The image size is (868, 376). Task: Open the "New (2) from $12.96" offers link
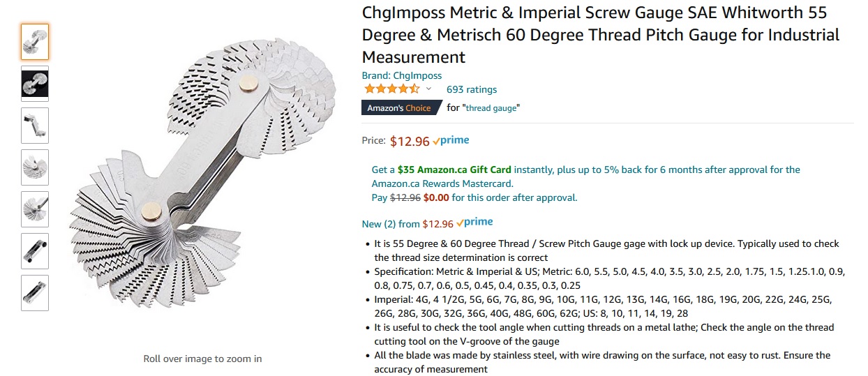(x=407, y=224)
